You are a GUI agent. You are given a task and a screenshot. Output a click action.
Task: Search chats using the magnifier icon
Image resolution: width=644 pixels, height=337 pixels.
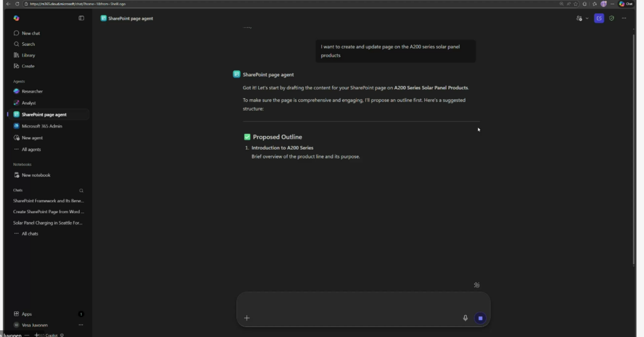click(81, 190)
